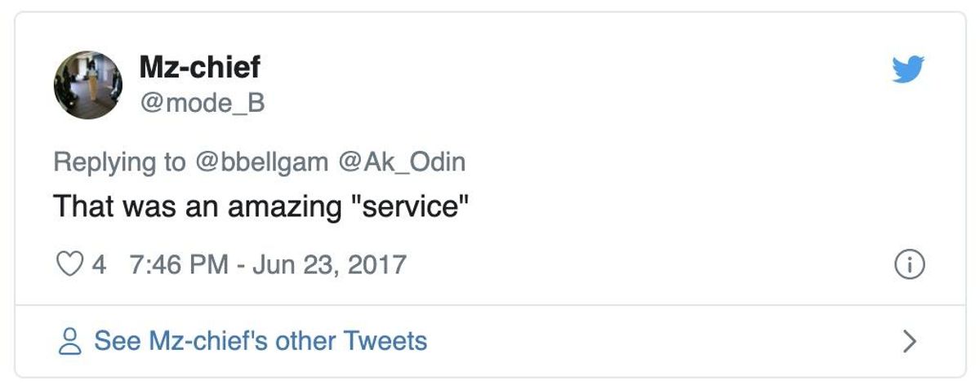
Task: Open Mz-chief's round profile avatar
Action: coord(88,85)
